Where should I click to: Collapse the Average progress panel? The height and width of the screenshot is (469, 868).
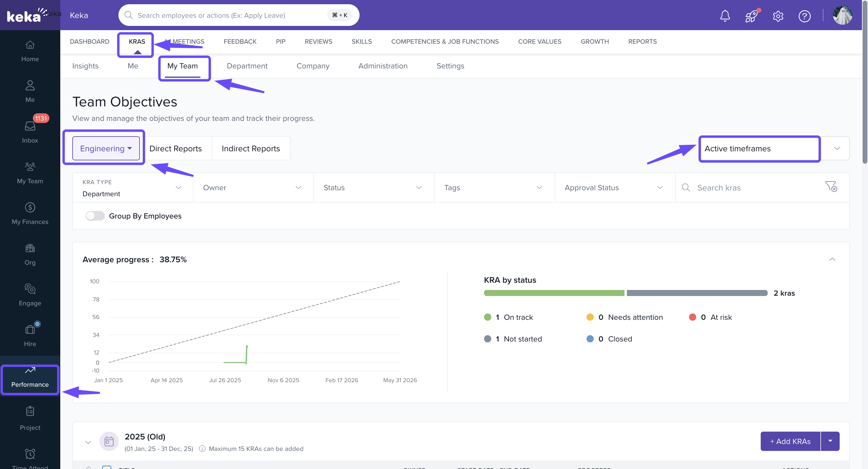(832, 260)
